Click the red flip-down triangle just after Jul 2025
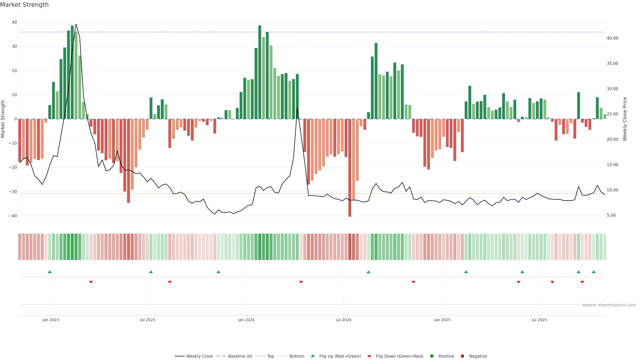Viewport: 644px width, 362px height. click(552, 282)
